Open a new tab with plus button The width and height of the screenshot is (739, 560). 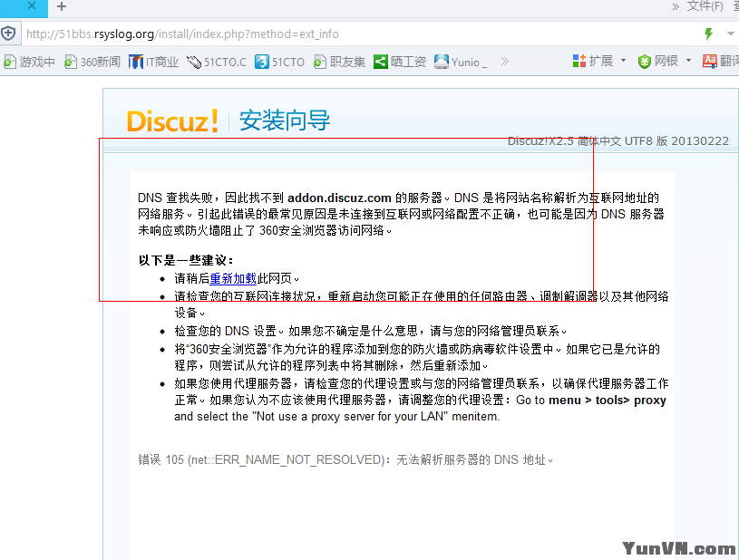(62, 6)
